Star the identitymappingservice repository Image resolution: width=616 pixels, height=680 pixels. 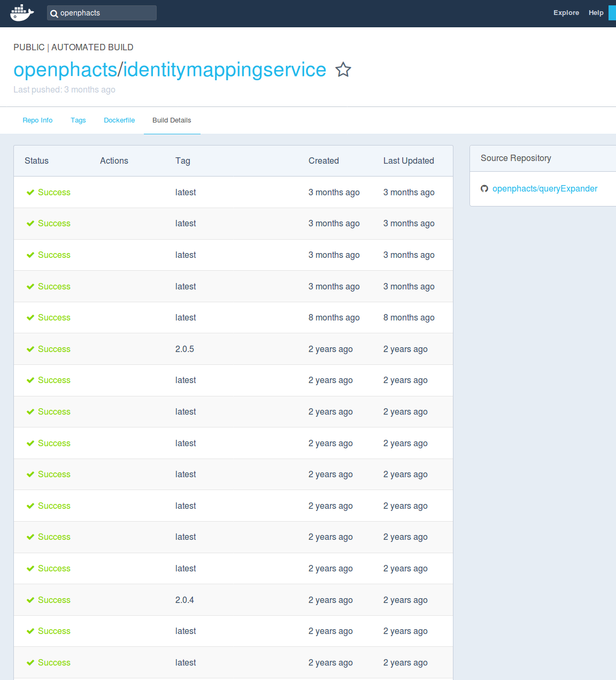pos(343,70)
